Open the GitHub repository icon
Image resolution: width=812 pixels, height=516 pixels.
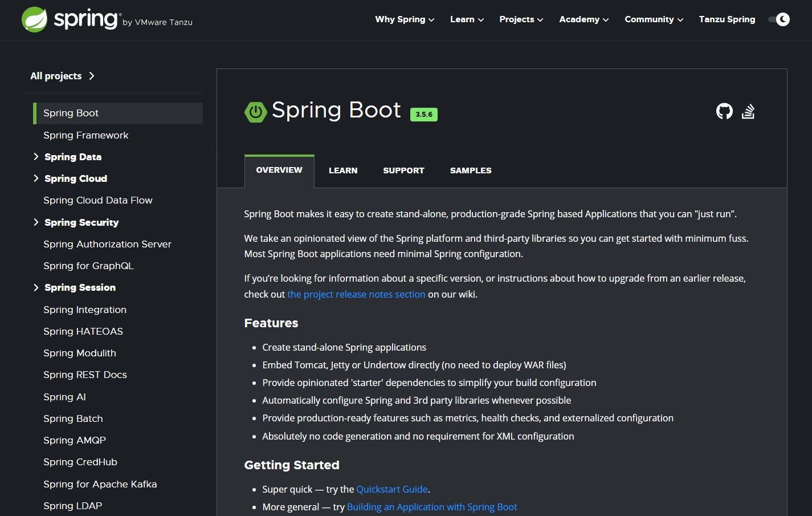(x=724, y=111)
